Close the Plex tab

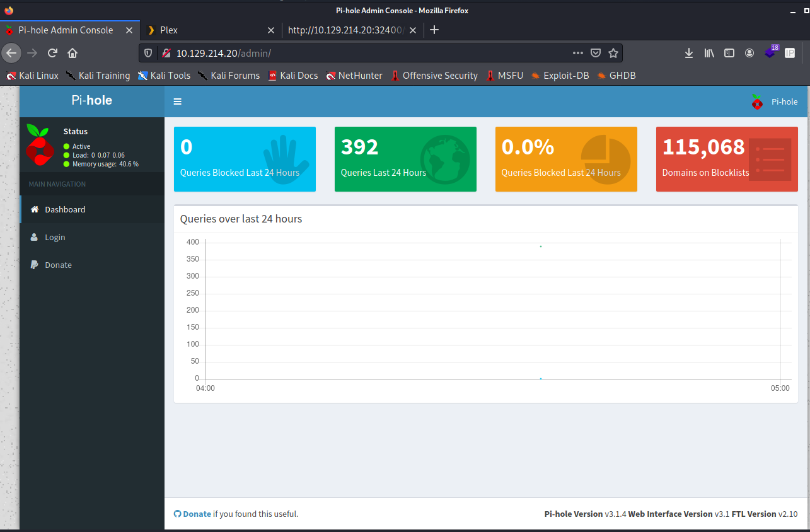tap(271, 30)
